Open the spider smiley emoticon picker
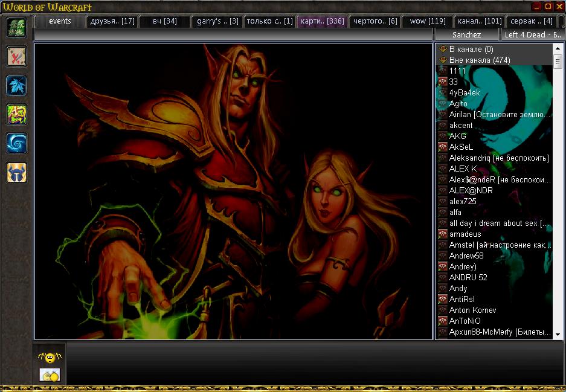The height and width of the screenshot is (392, 566). coord(50,358)
